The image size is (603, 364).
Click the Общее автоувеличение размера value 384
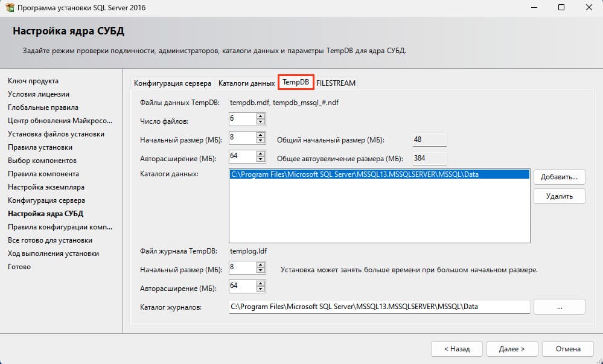click(x=430, y=158)
